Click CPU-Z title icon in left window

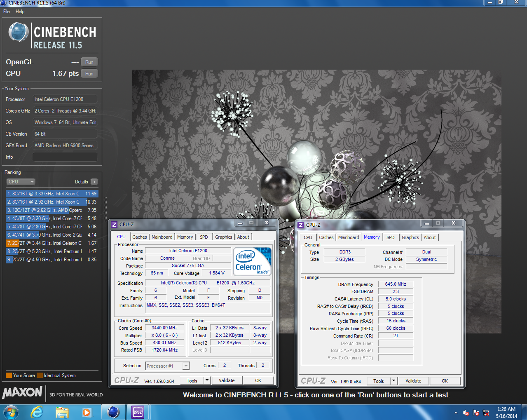[115, 225]
